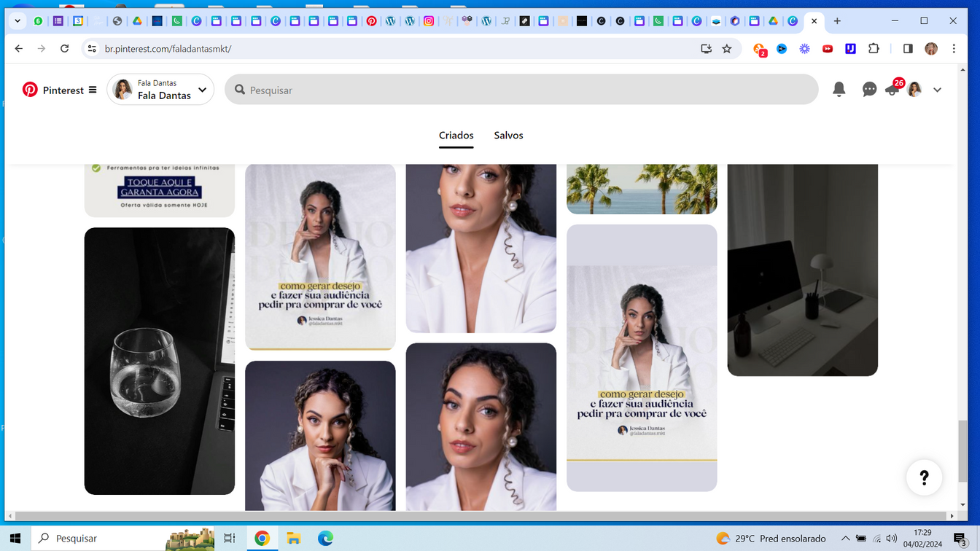
Task: Toggle the Chrome side panel
Action: 908,49
